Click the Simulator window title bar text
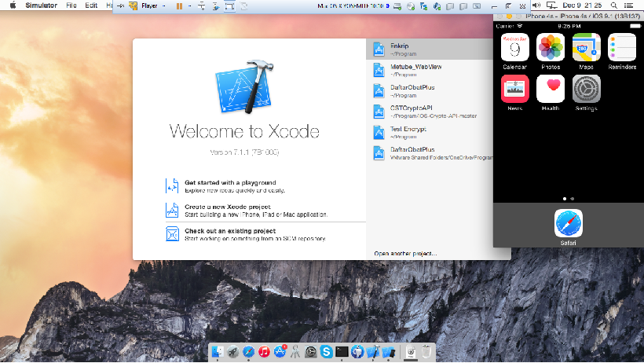Image resolution: width=644 pixels, height=363 pixels. coord(583,16)
